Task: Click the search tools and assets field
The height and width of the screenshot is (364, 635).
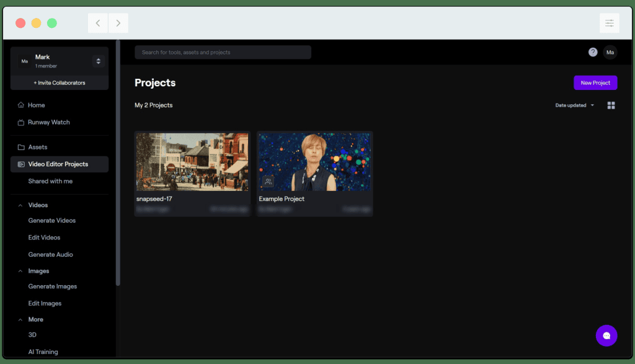Action: 223,53
